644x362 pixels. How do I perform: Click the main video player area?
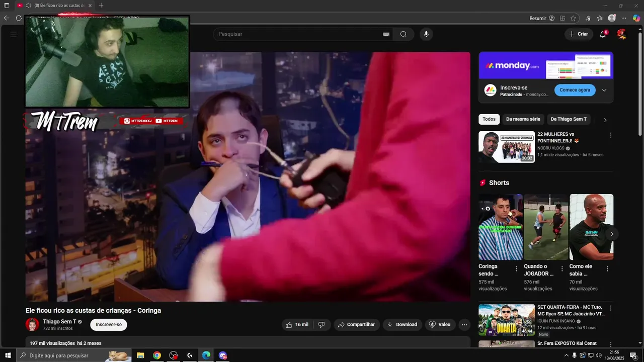pyautogui.click(x=248, y=176)
